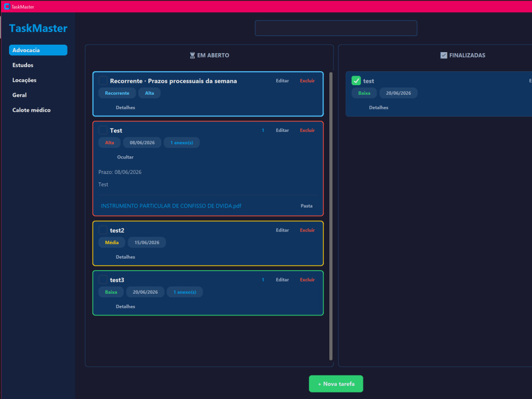Click the Recorrente tag on first task
Image resolution: width=532 pixels, height=399 pixels.
[x=117, y=93]
